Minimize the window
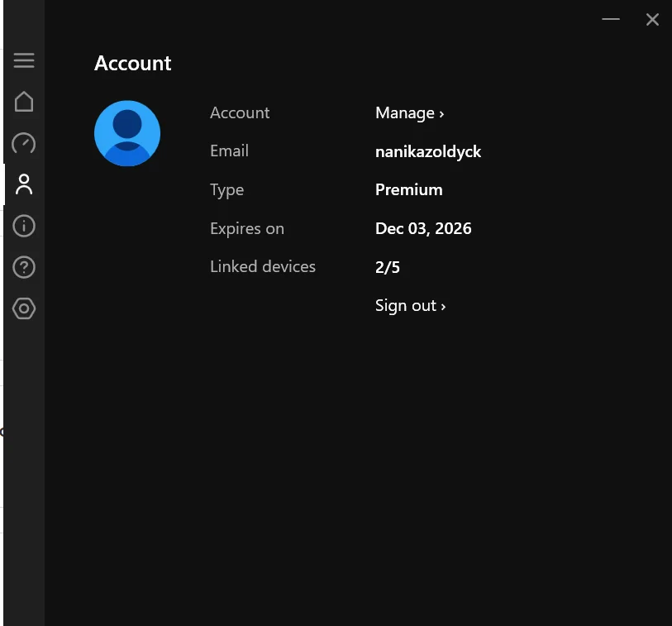Screen dimensions: 672x626 click(611, 19)
